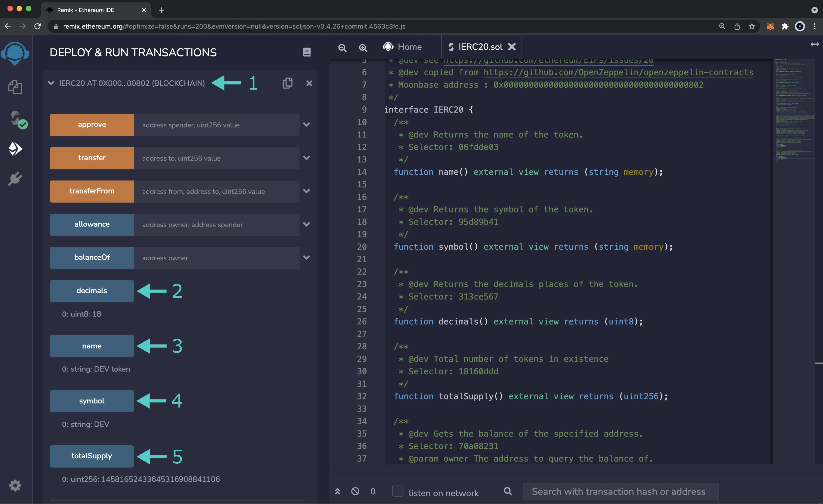The height and width of the screenshot is (504, 823).
Task: Select the totalSupply uint256 result value
Action: click(160, 479)
